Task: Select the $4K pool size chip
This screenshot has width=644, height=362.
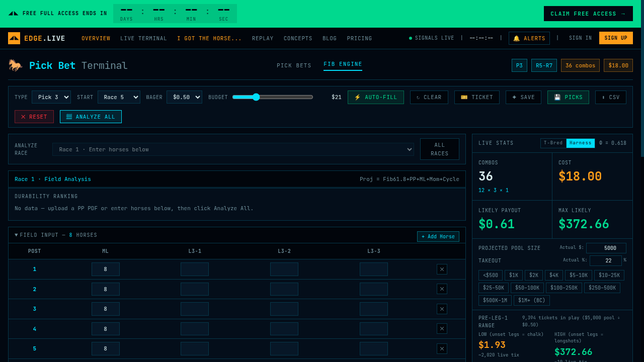Action: tap(554, 276)
